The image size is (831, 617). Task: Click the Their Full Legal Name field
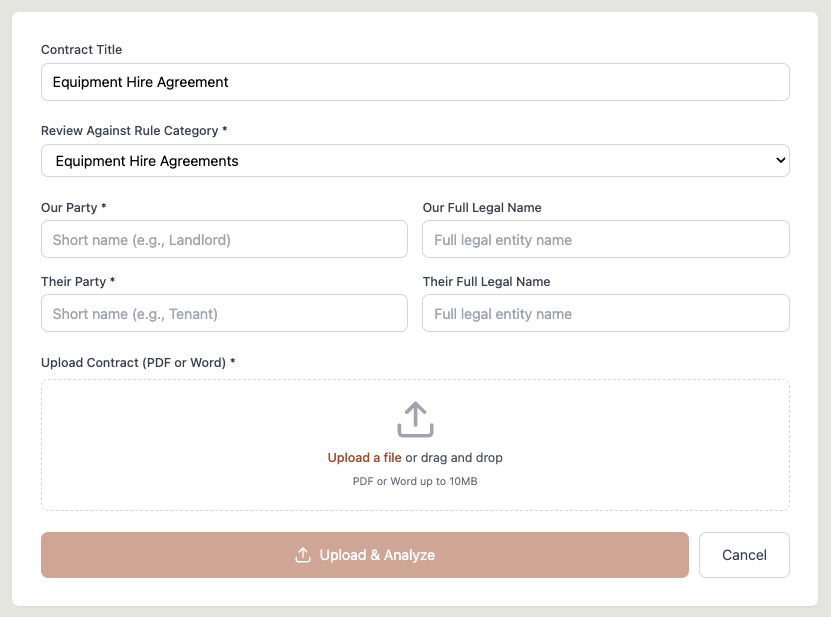(605, 313)
